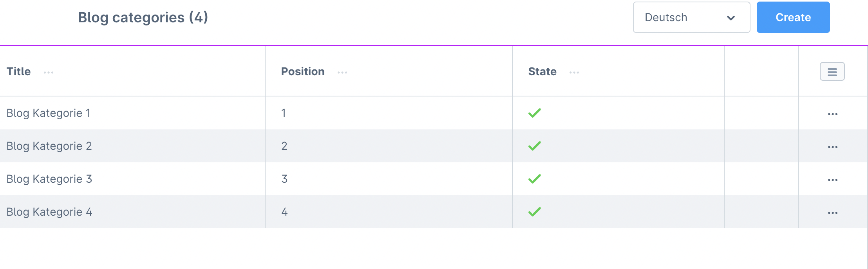Viewport: 868px width, 269px height.
Task: Open the column settings hamburger menu
Action: click(x=832, y=72)
